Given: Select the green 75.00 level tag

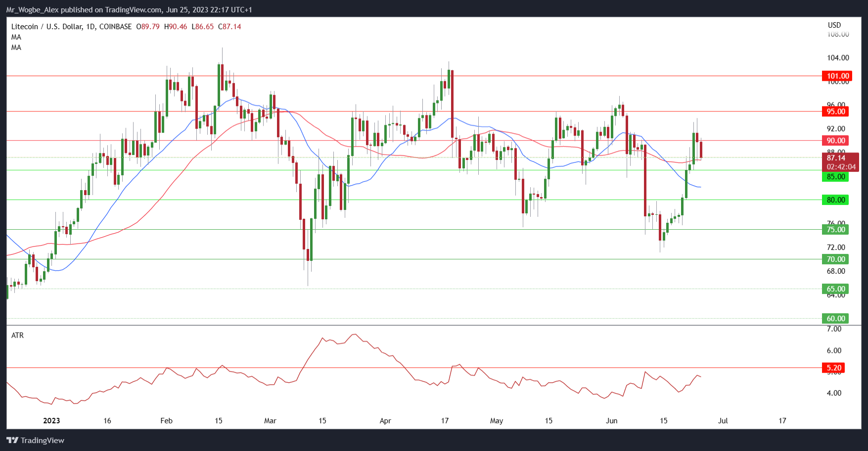Looking at the screenshot, I should (836, 230).
